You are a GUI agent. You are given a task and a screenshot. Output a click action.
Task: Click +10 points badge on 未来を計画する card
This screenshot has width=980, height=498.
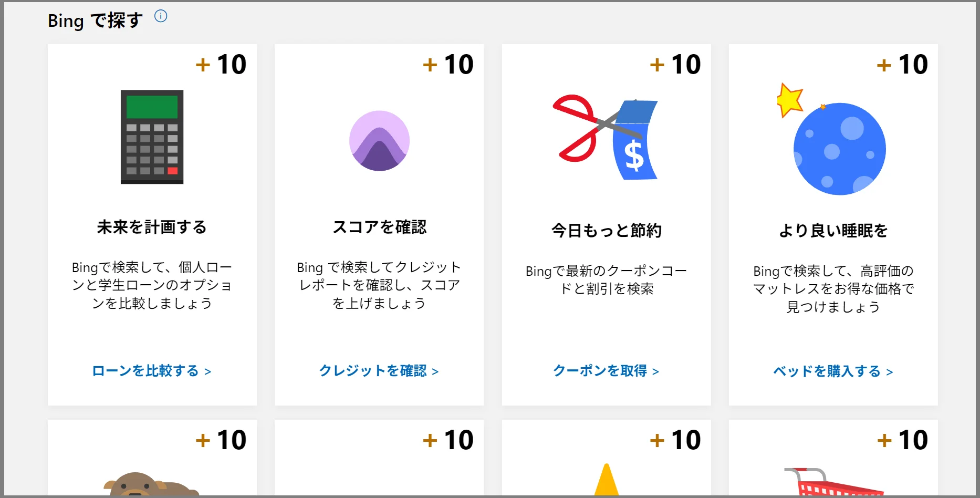[221, 65]
